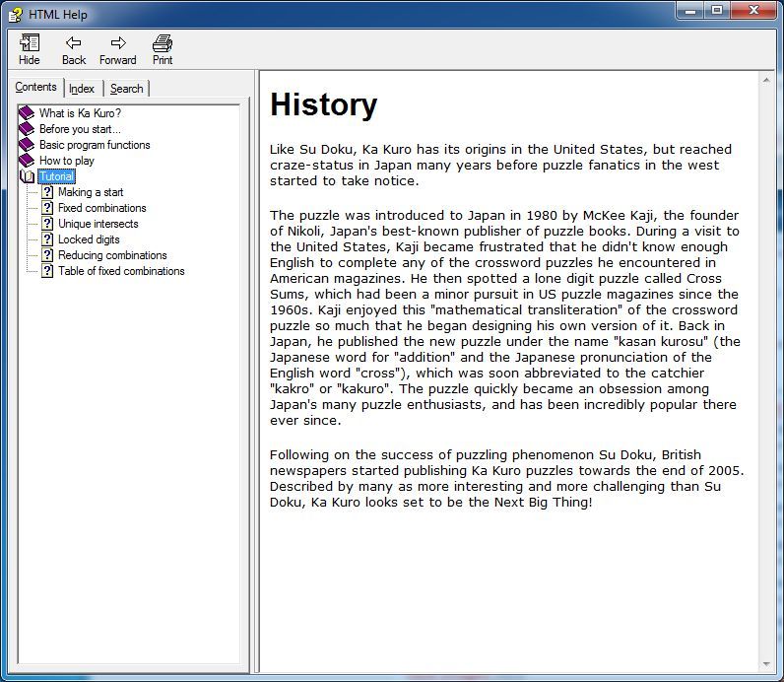The height and width of the screenshot is (682, 784).
Task: Select the 'Basic program functions' book icon
Action: click(x=27, y=145)
